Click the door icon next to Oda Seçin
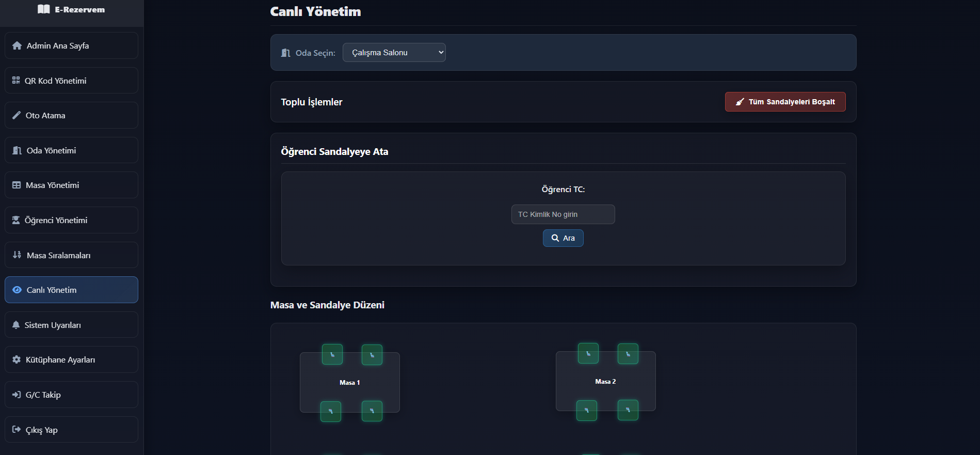 286,53
